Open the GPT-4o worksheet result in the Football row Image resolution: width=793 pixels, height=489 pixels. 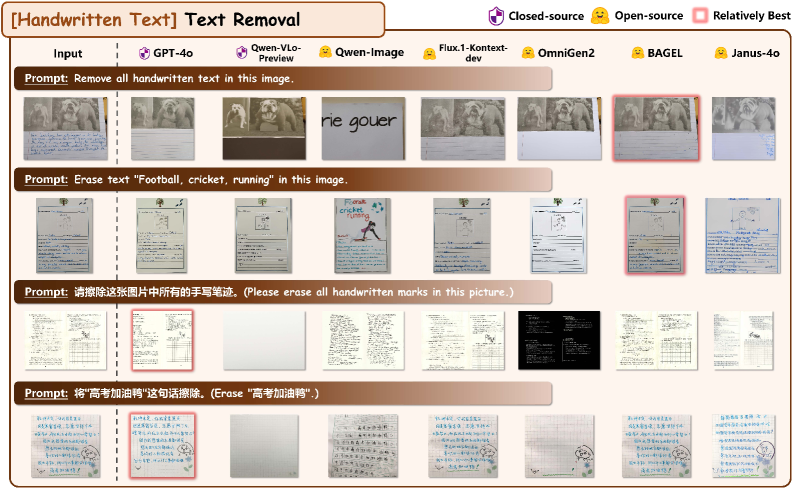tap(162, 236)
